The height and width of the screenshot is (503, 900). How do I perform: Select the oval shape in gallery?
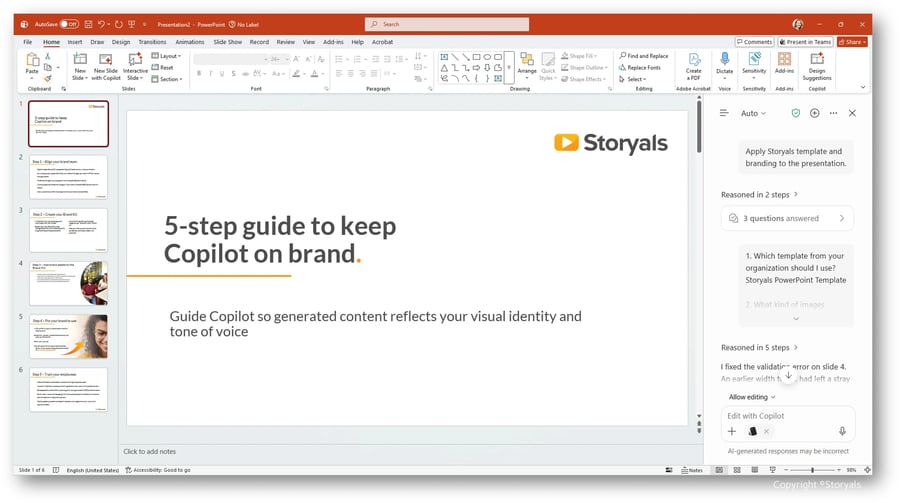click(x=487, y=57)
